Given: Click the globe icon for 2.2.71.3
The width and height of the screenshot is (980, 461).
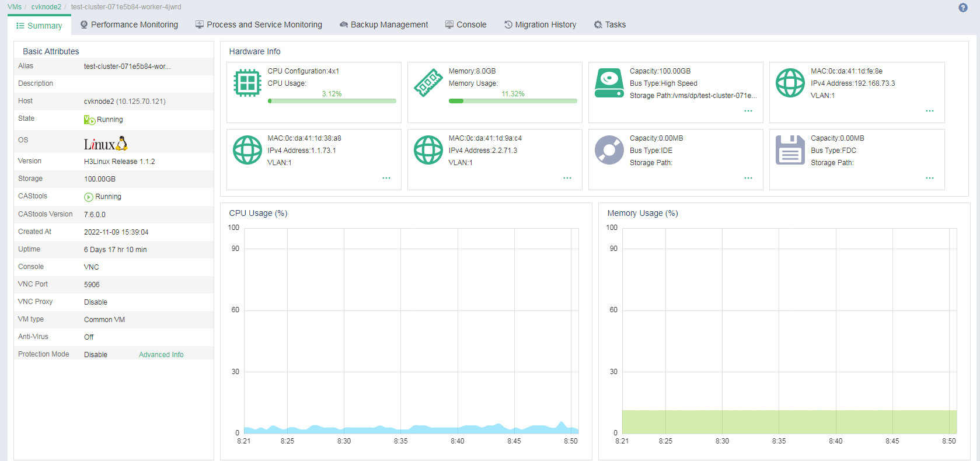Looking at the screenshot, I should [428, 150].
